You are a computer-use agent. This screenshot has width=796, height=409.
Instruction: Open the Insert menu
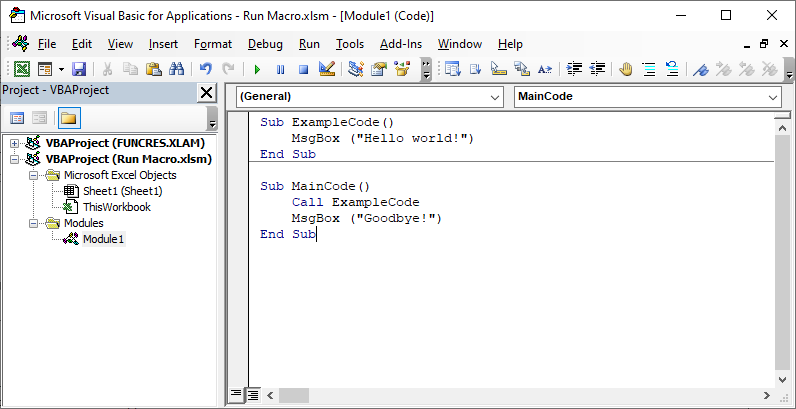coord(163,44)
